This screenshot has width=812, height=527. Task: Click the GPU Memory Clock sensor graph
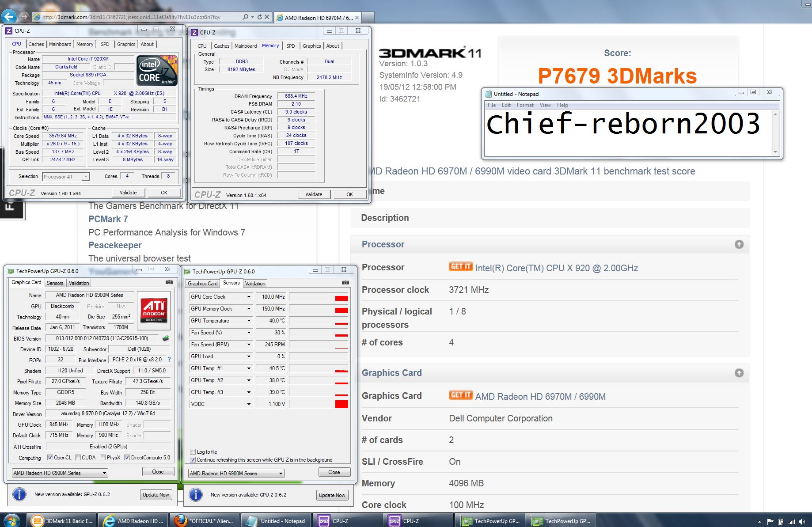pyautogui.click(x=319, y=309)
